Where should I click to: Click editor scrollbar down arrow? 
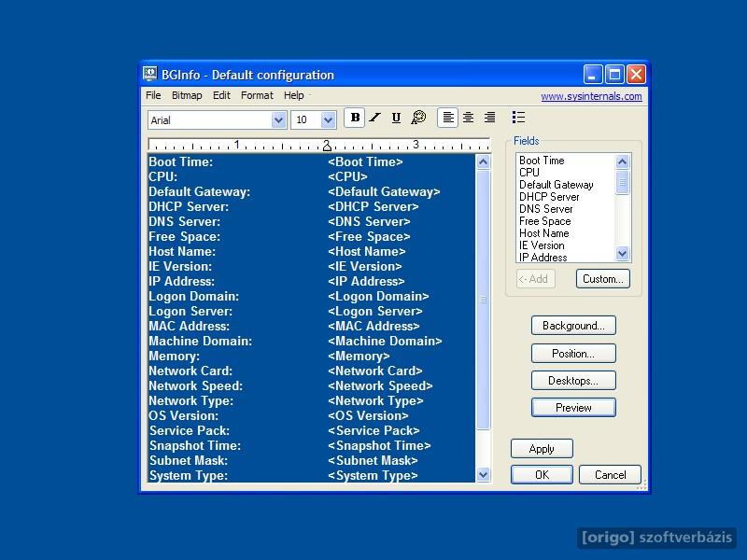483,474
